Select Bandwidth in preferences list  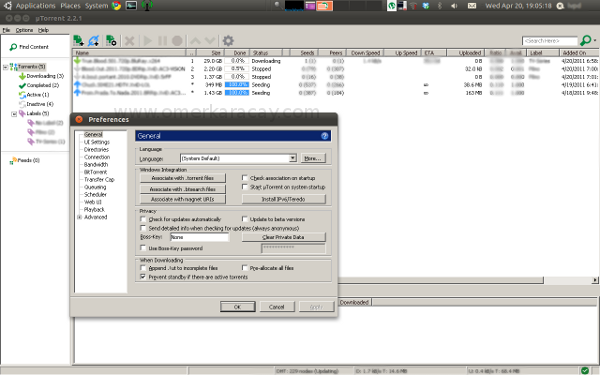(x=96, y=165)
